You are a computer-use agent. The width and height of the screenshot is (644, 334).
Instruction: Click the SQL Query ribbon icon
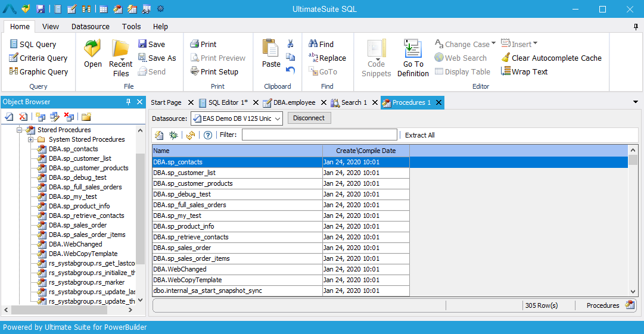[x=14, y=45]
